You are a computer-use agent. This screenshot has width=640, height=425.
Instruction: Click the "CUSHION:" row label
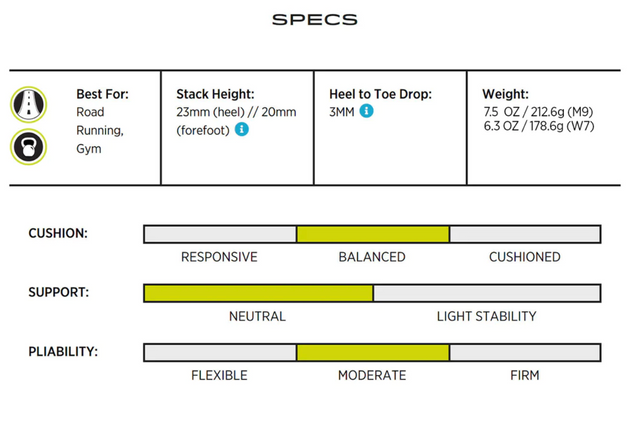click(x=58, y=234)
